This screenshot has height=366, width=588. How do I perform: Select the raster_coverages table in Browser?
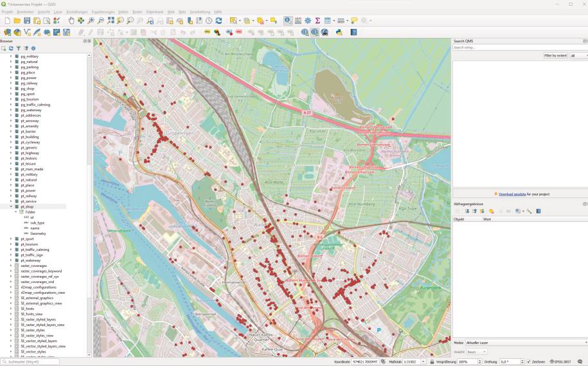tap(34, 266)
